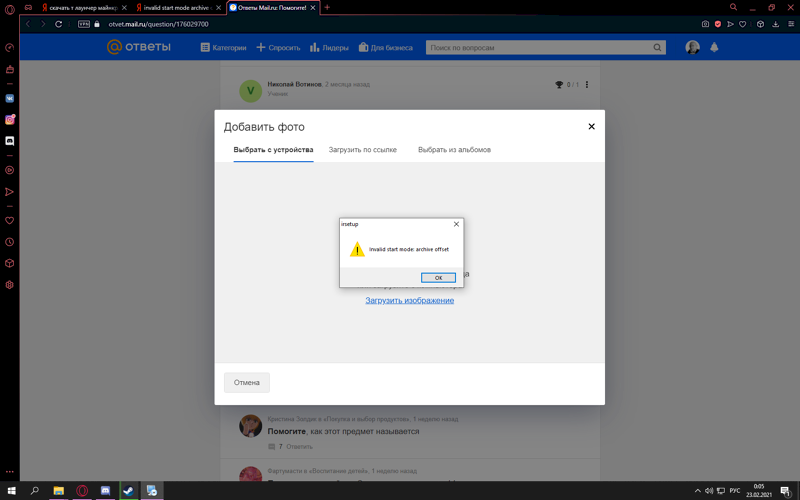Click the notifications bell on Mail.ru
The image size is (800, 500).
(x=714, y=47)
